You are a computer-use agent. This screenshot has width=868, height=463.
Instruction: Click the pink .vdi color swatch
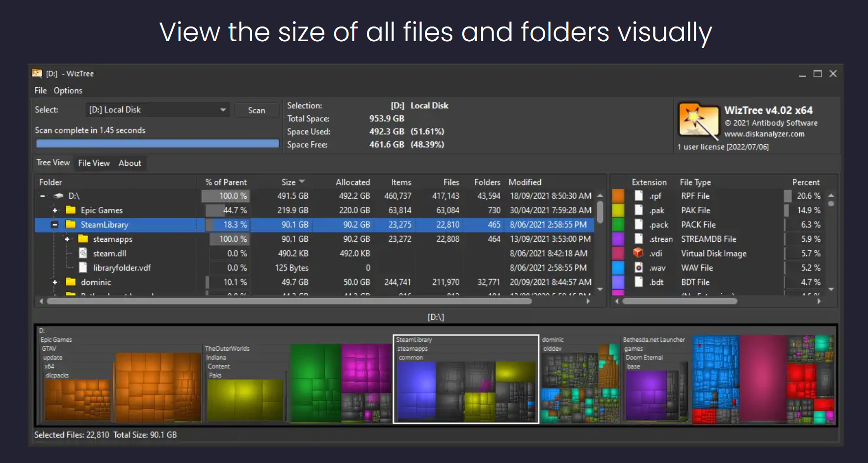(x=618, y=253)
